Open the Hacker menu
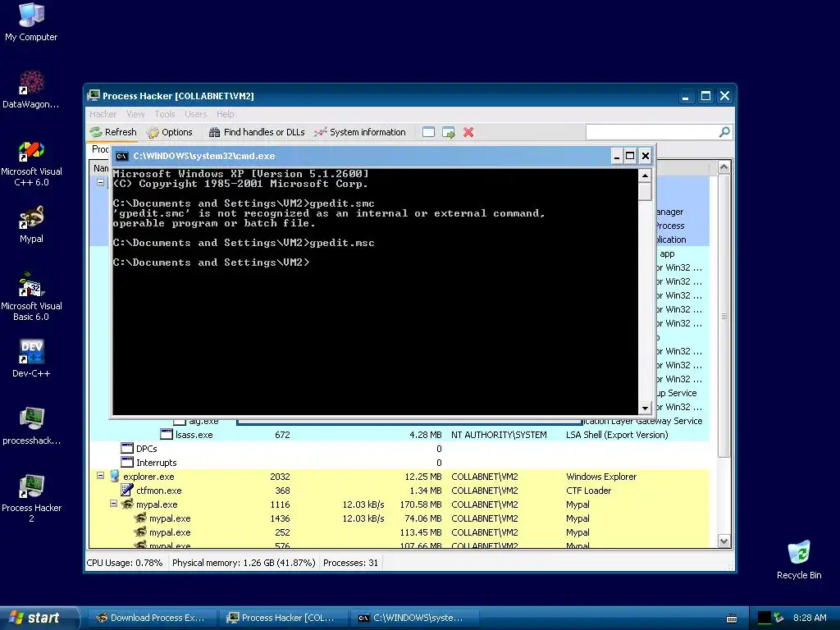 point(103,114)
